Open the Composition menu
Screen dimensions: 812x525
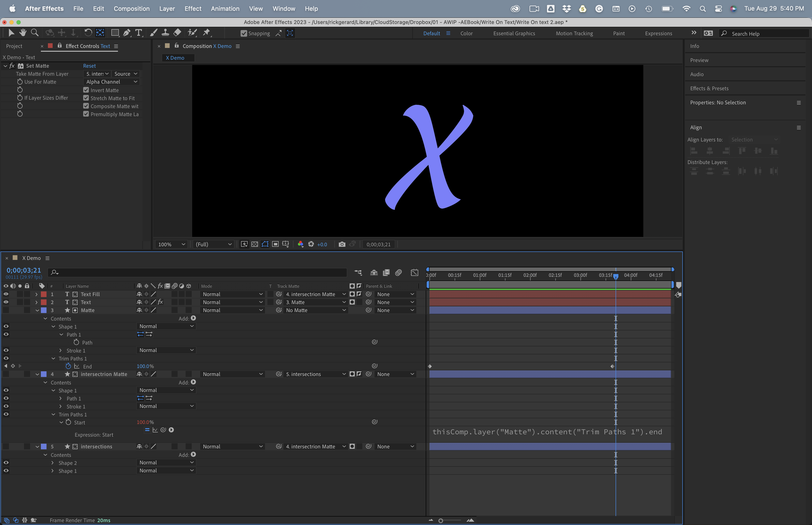click(132, 8)
